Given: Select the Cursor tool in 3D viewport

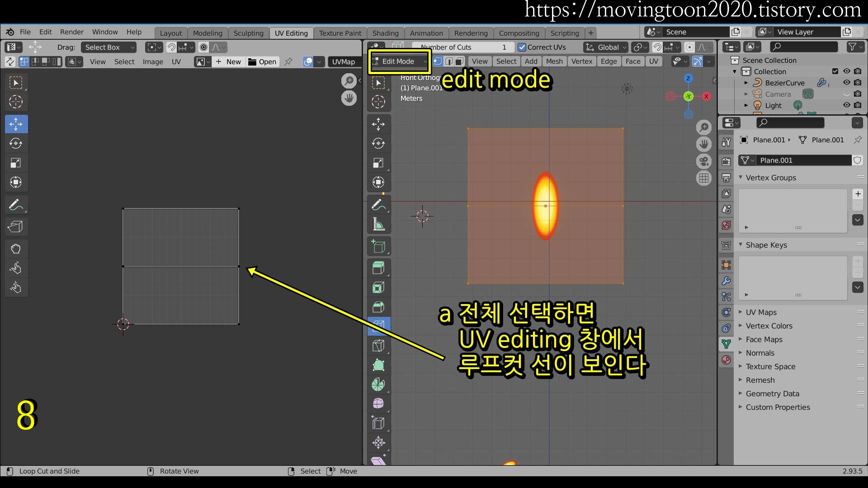Looking at the screenshot, I should [378, 102].
